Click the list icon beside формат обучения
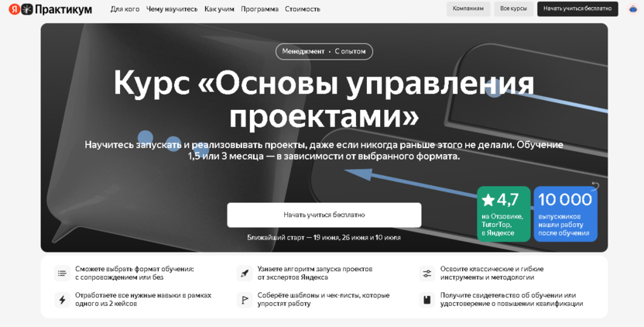644x327 pixels. (62, 274)
